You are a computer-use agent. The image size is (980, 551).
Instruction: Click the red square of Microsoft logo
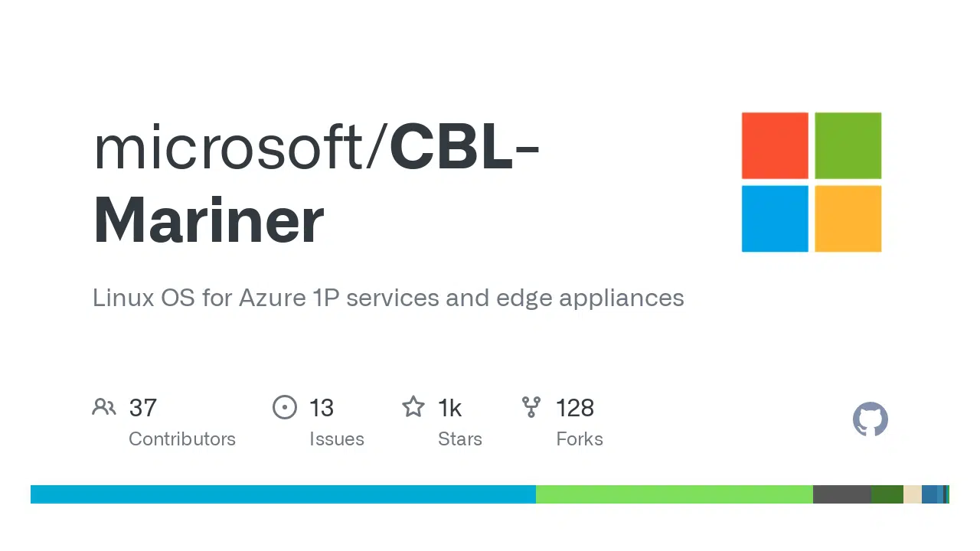775,145
